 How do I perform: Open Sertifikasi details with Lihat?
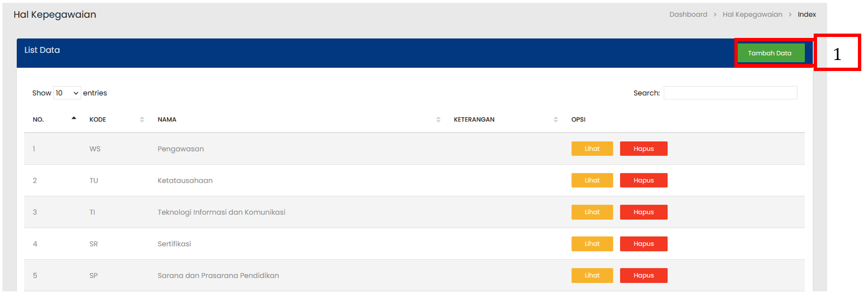[x=592, y=244]
